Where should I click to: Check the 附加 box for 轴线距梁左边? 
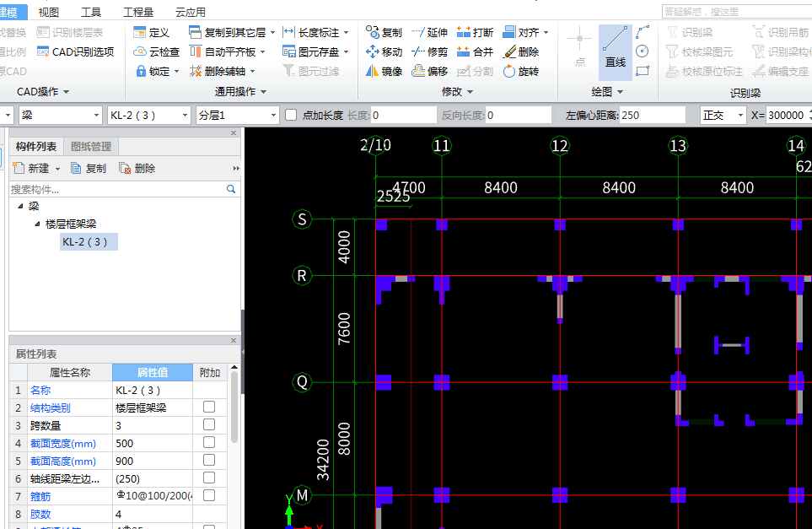pyautogui.click(x=209, y=478)
